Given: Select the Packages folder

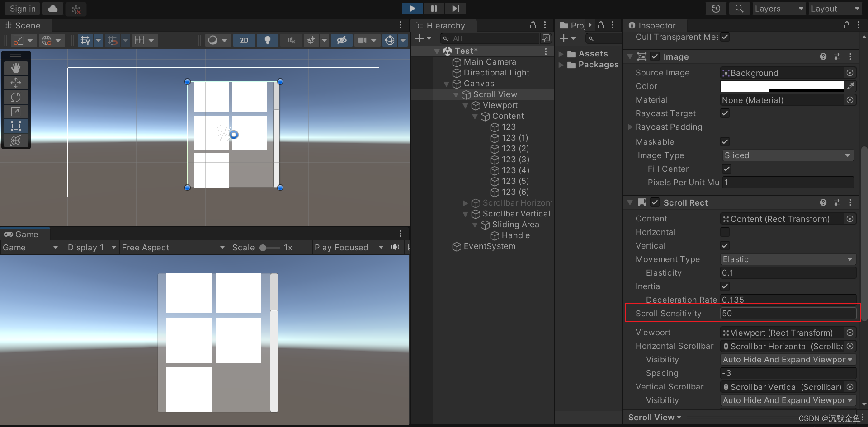Looking at the screenshot, I should [598, 65].
